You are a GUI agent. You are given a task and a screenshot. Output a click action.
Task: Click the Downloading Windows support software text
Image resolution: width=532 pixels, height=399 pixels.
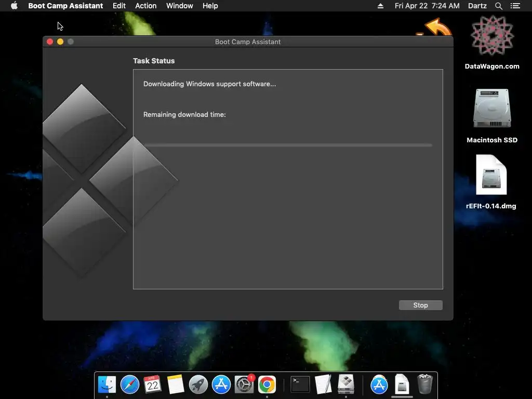209,84
